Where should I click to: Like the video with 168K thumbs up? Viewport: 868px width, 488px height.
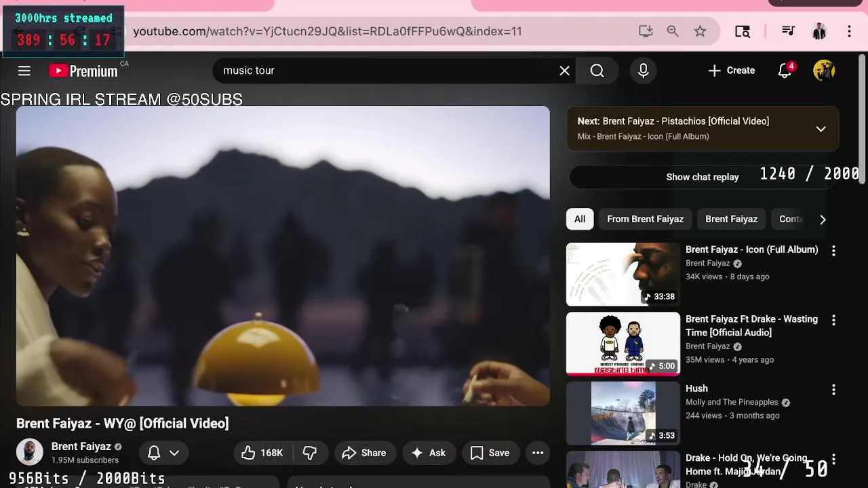tap(263, 453)
